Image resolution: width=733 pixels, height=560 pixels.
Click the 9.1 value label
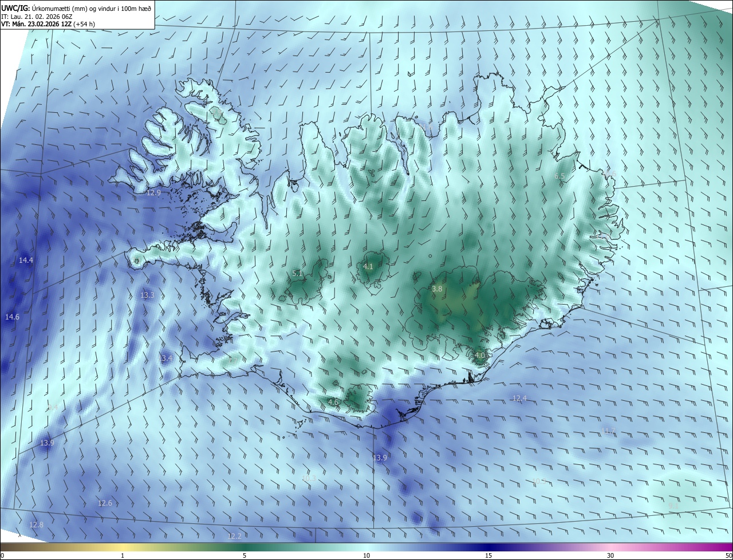click(x=673, y=506)
